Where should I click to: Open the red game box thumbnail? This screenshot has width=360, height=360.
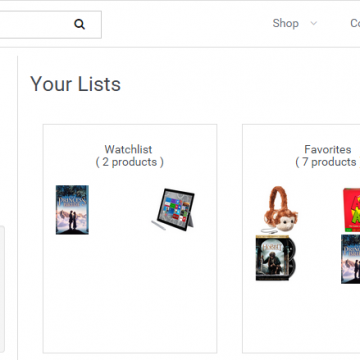[351, 210]
